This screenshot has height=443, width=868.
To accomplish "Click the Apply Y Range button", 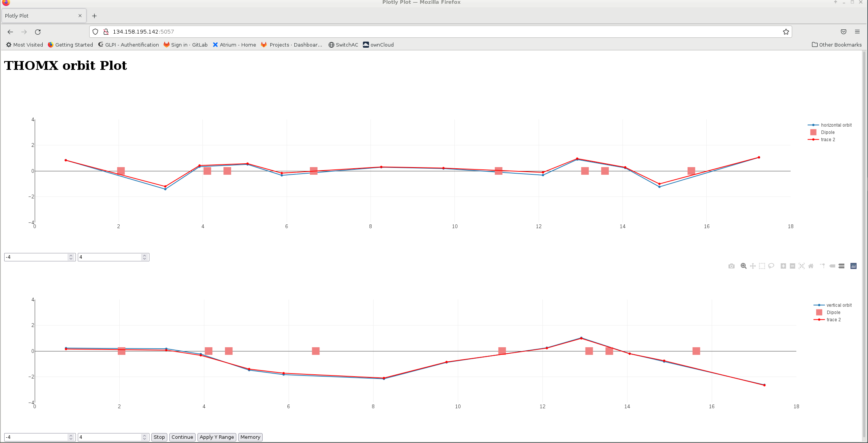I will (217, 437).
